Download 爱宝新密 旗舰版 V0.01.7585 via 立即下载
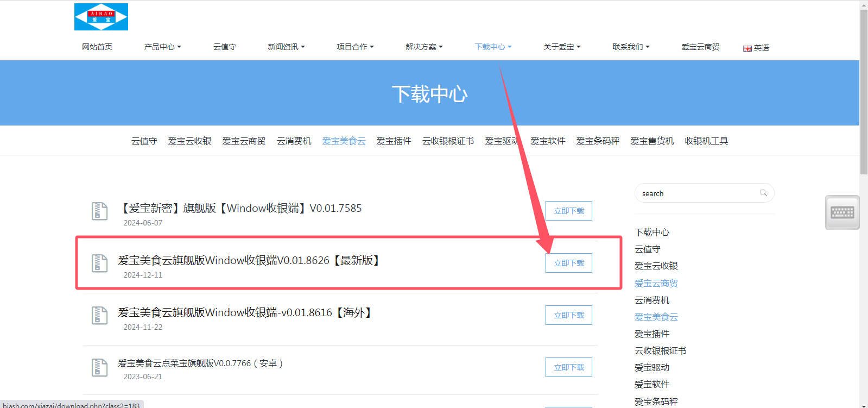This screenshot has width=868, height=408. (x=569, y=211)
